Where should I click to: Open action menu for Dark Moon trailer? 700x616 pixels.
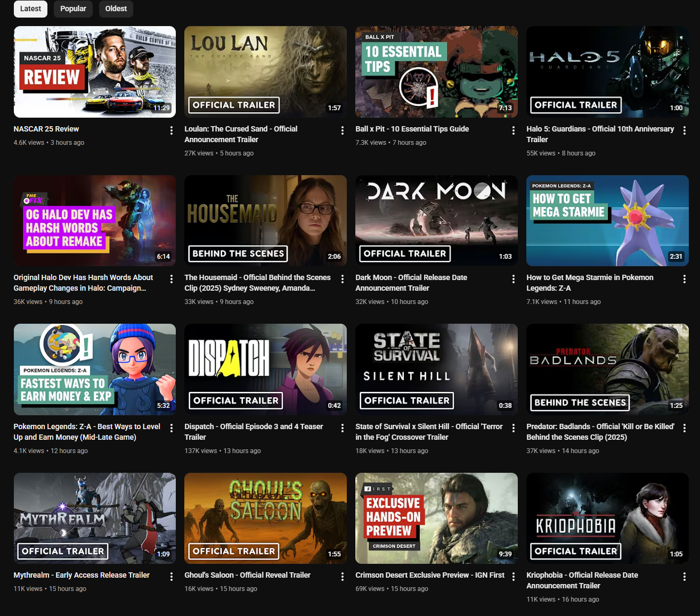coord(514,279)
